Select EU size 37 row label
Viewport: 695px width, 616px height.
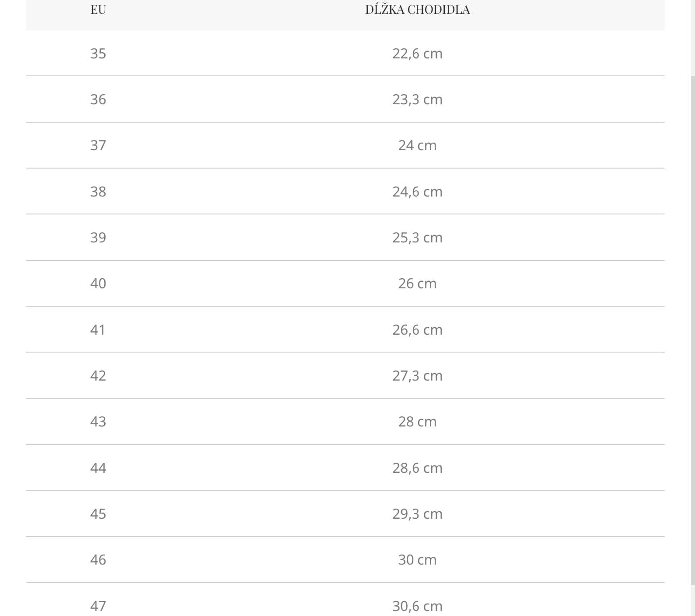(x=98, y=145)
